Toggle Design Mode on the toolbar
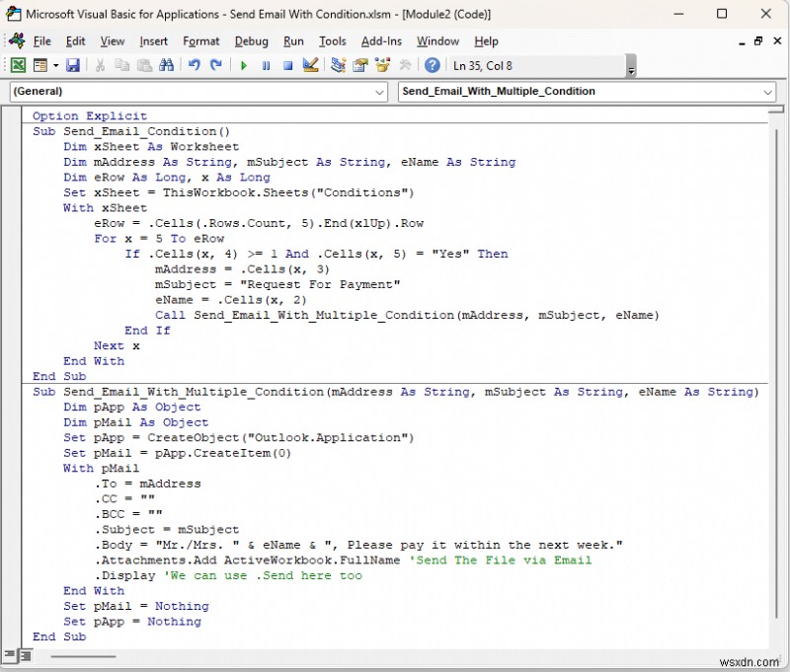Screen dimensions: 790x672 pos(309,65)
